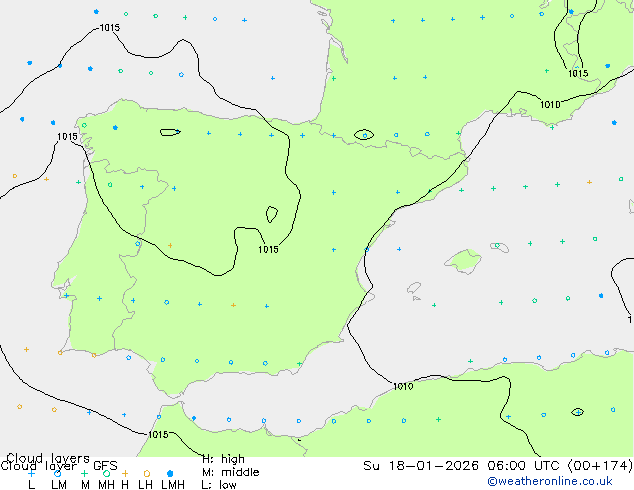The image size is (634, 490).
Task: Click the orange open-circle LH legend symbol
Action: point(147,473)
